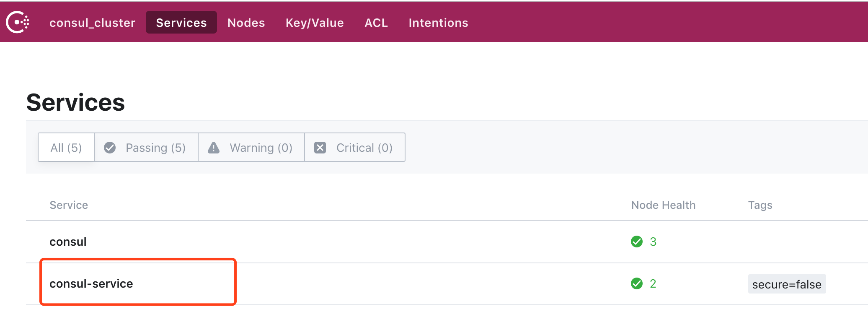Open the consul service entry
868x317 pixels.
coord(68,242)
